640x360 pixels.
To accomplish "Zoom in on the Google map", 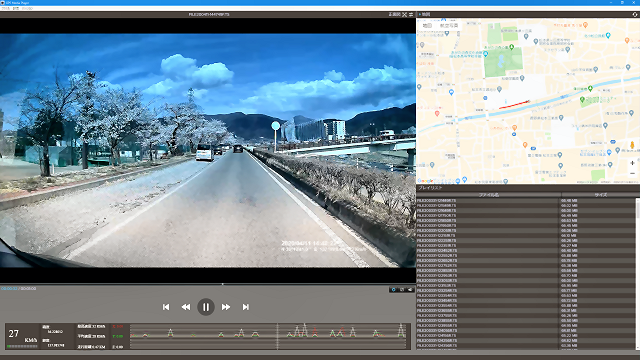I will [x=632, y=163].
